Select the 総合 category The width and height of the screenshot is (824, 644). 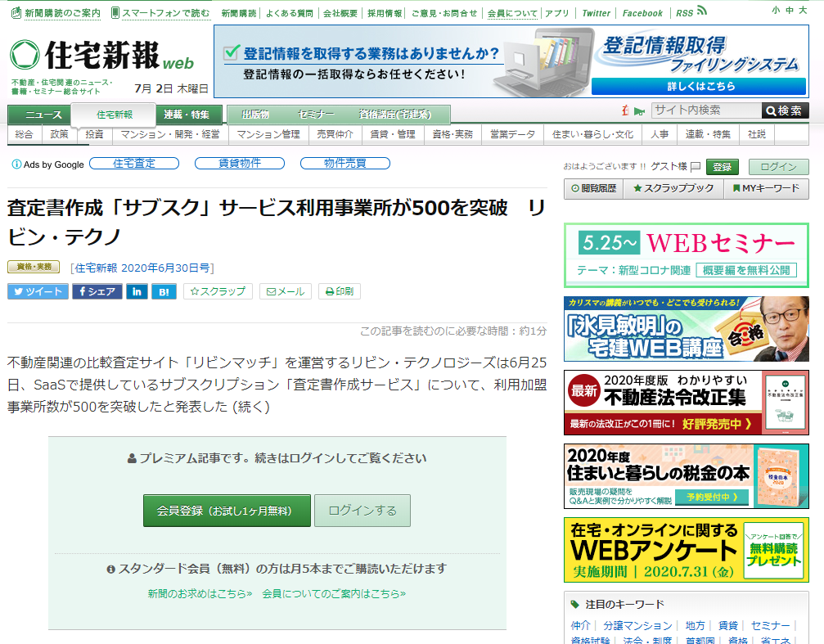(x=25, y=134)
